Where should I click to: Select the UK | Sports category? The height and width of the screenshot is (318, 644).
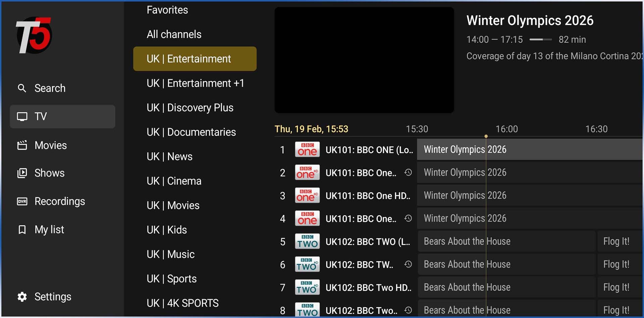pos(171,279)
